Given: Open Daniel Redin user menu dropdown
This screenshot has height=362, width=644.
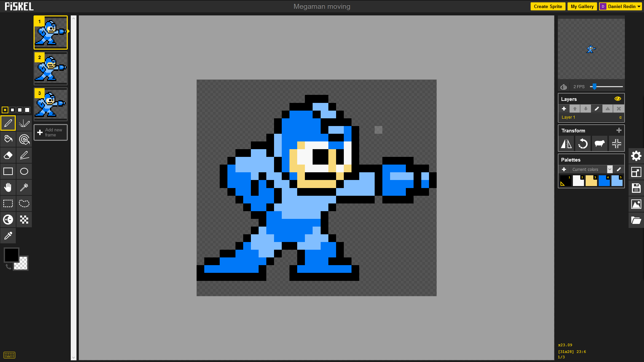Looking at the screenshot, I should pyautogui.click(x=621, y=6).
